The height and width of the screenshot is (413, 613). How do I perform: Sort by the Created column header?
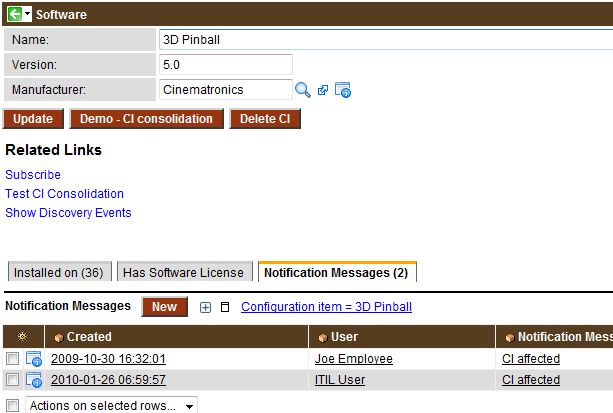(x=89, y=337)
